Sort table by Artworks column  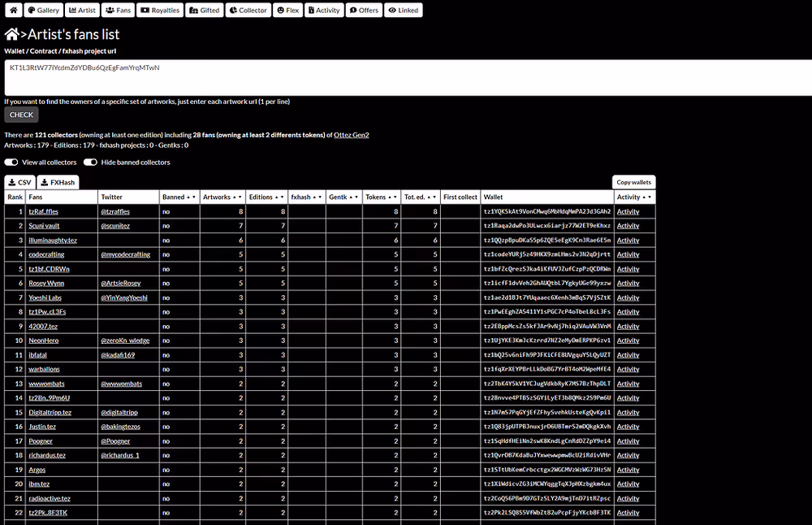pos(222,197)
